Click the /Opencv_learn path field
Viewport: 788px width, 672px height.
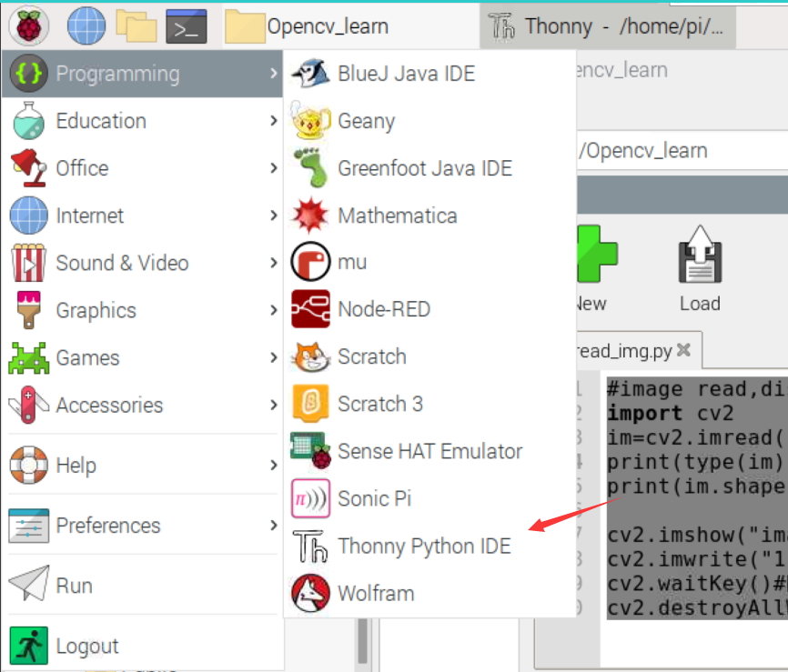682,151
